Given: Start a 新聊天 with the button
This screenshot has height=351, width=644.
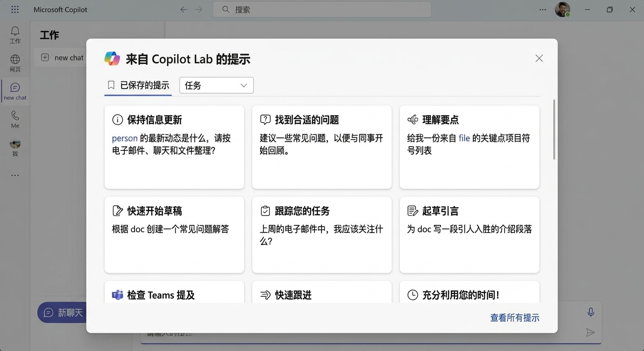Looking at the screenshot, I should [62, 313].
